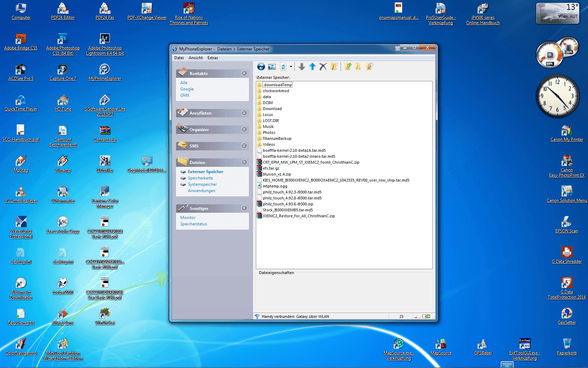This screenshot has width=588, height=368.
Task: Open the Datei menu
Action: [x=179, y=58]
